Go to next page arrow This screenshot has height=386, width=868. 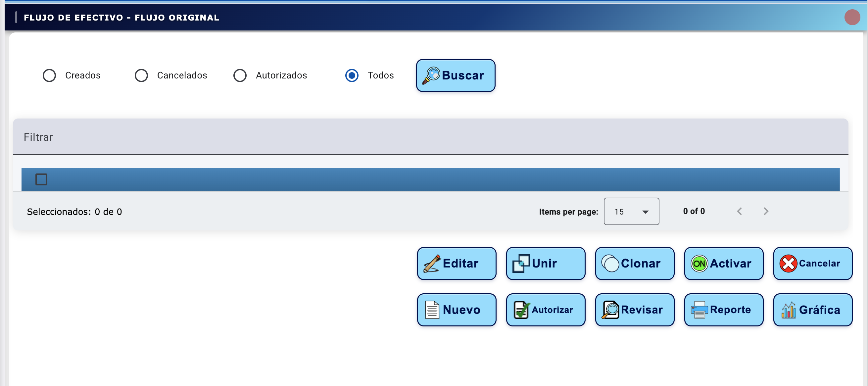766,211
